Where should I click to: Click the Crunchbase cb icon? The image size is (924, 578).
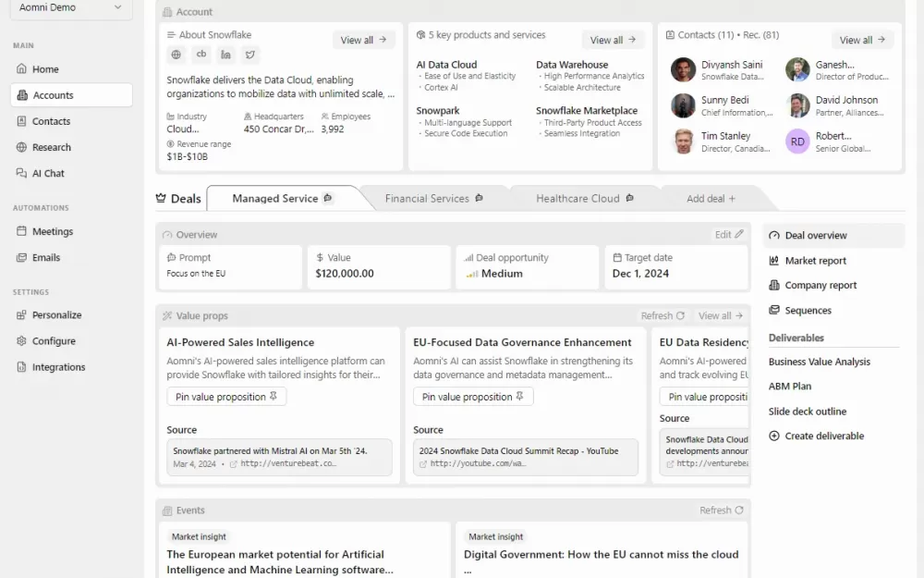(201, 55)
